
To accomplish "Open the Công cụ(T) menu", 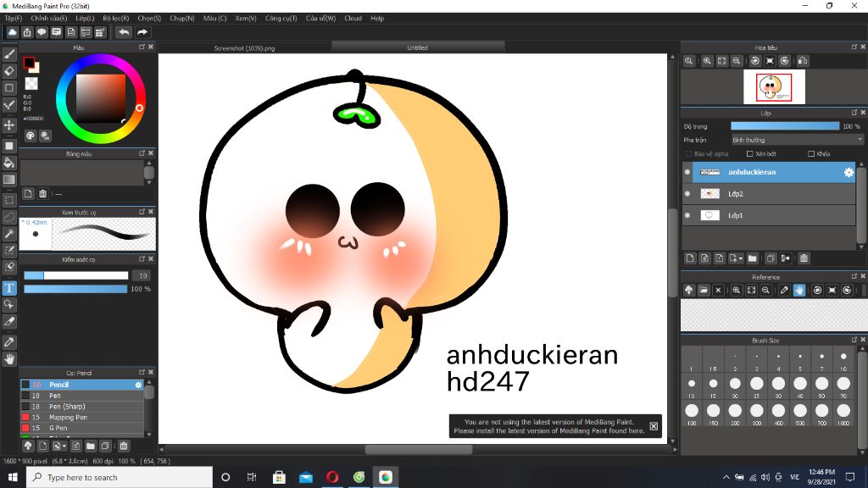I will 281,19.
